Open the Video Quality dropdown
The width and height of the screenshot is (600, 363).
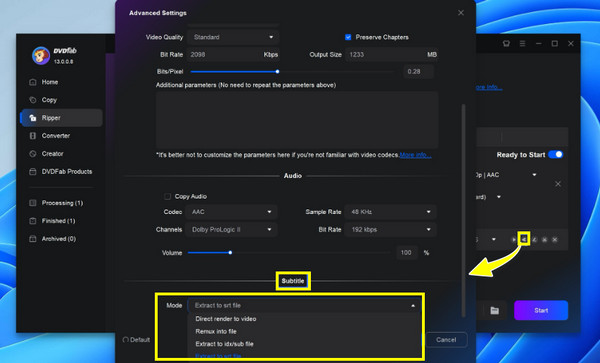point(233,37)
